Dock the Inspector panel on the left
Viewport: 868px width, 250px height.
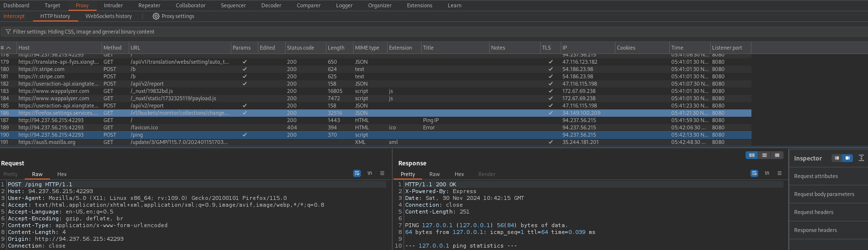pyautogui.click(x=836, y=158)
